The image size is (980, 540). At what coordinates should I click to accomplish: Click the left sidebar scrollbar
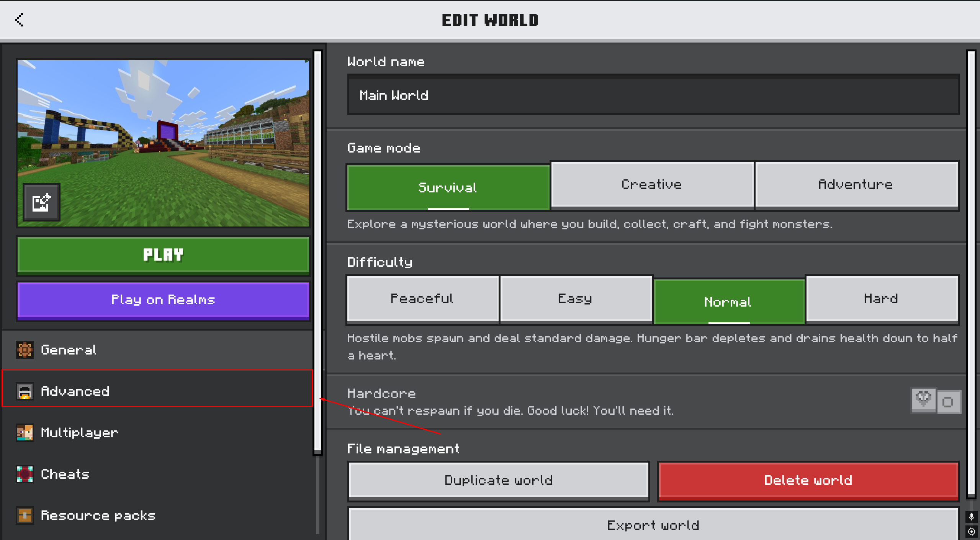click(x=317, y=252)
